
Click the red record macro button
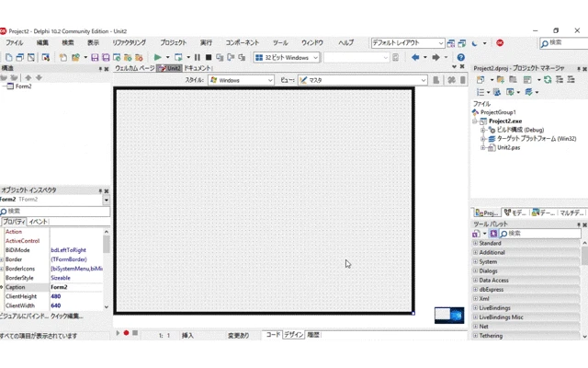[127, 333]
